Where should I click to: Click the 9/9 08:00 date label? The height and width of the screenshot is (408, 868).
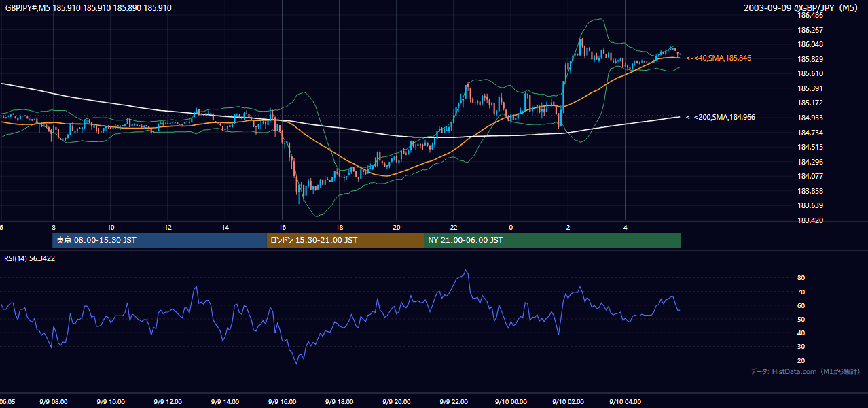pos(54,401)
